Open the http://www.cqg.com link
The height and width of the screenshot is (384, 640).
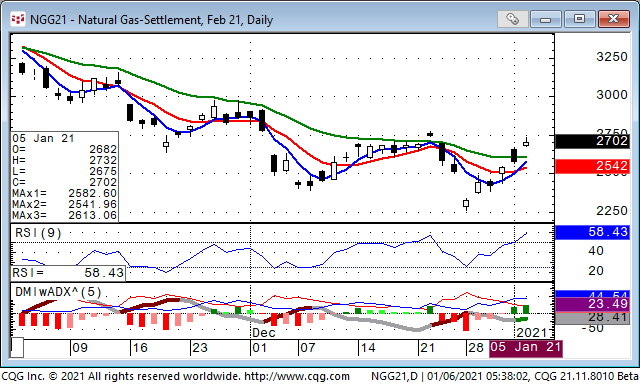tap(296, 376)
